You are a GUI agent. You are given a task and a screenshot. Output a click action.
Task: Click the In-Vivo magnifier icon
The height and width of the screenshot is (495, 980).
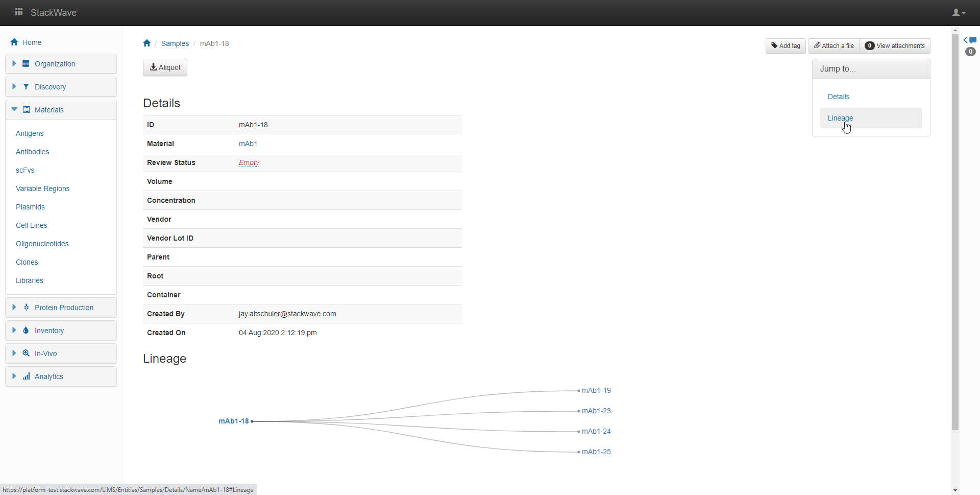click(26, 353)
